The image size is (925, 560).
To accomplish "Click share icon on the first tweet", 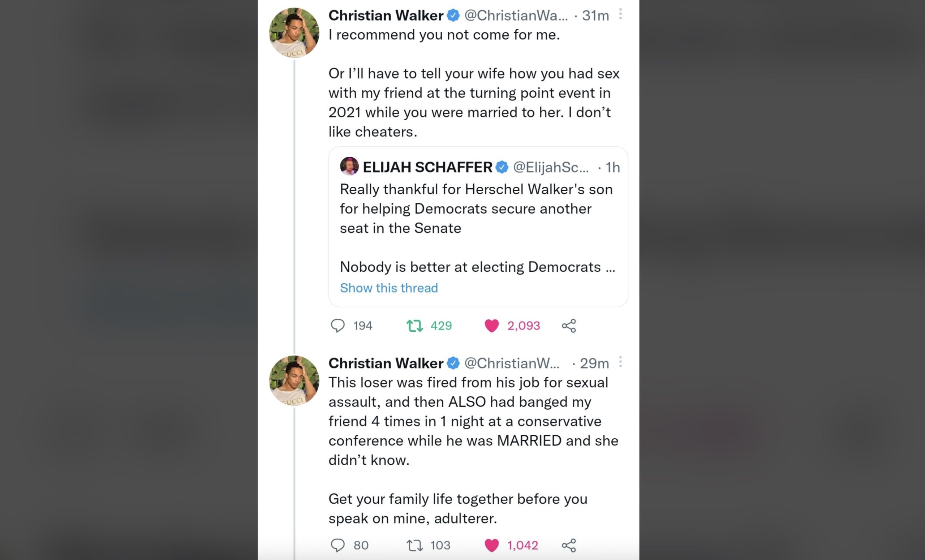I will (x=569, y=326).
